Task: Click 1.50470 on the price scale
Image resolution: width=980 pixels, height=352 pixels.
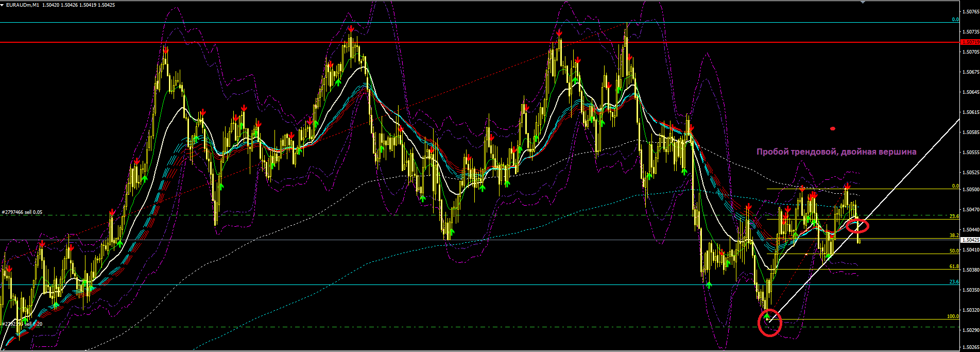Action: point(970,209)
